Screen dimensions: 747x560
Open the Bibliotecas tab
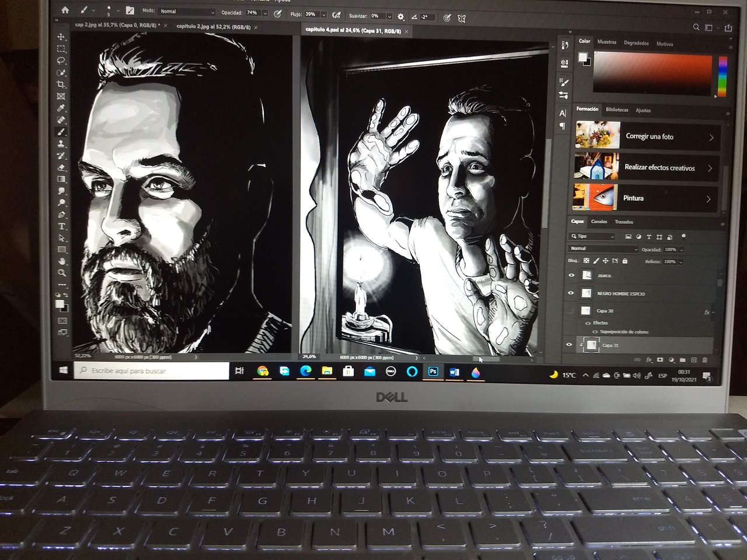point(617,110)
